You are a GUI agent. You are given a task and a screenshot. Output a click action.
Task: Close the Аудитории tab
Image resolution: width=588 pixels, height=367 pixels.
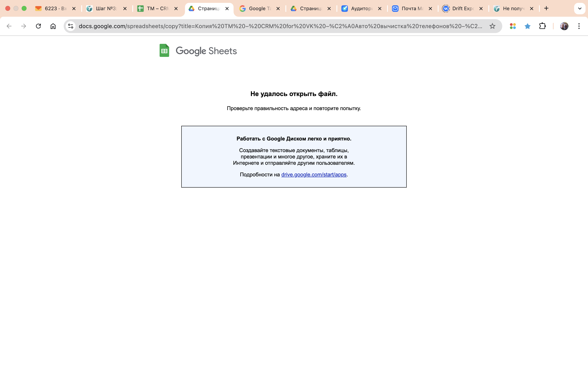380,9
